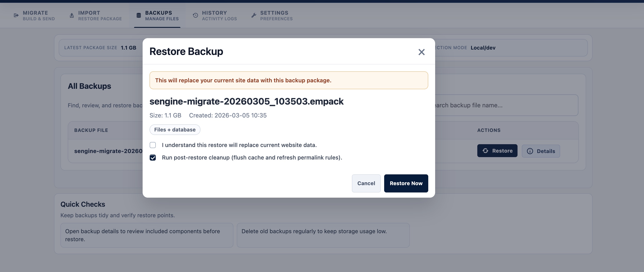Select the Backups database icon
Viewport: 644px width, 272px height.
coord(138,15)
